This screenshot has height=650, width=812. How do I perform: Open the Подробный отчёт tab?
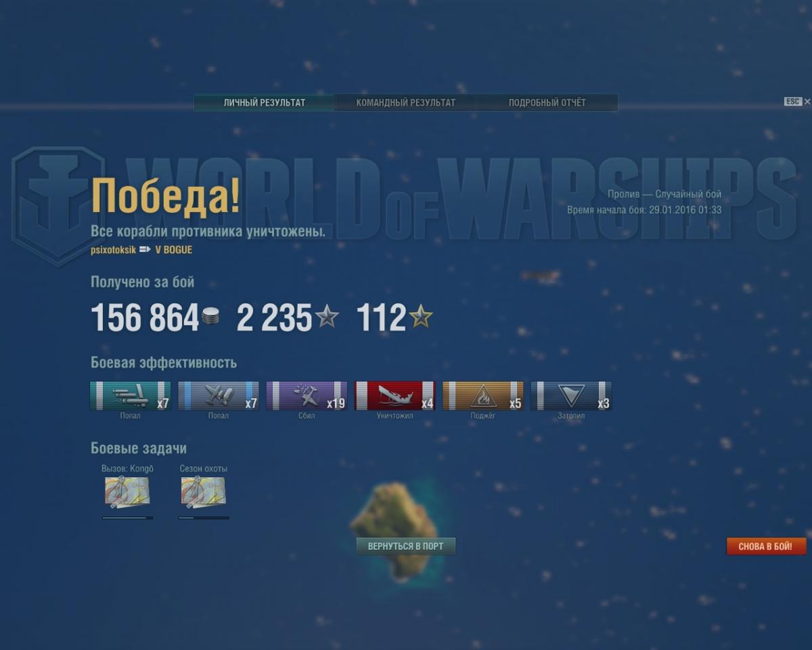[x=547, y=103]
